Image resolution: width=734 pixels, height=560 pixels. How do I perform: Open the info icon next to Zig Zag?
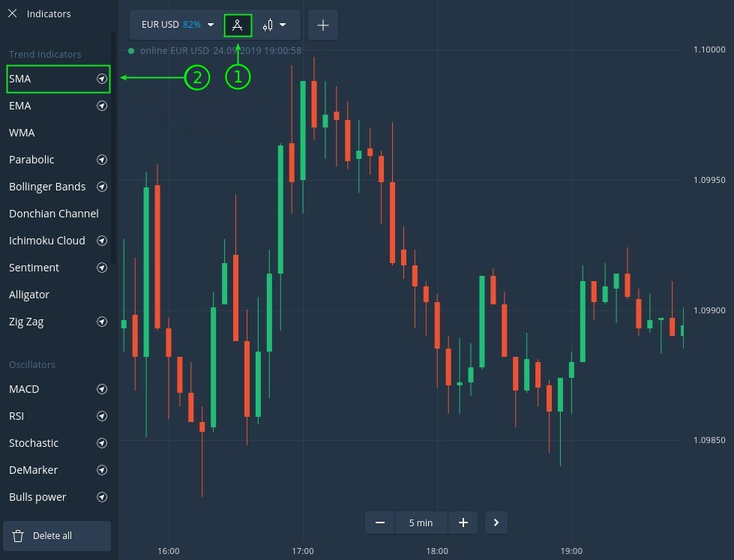[x=102, y=322]
